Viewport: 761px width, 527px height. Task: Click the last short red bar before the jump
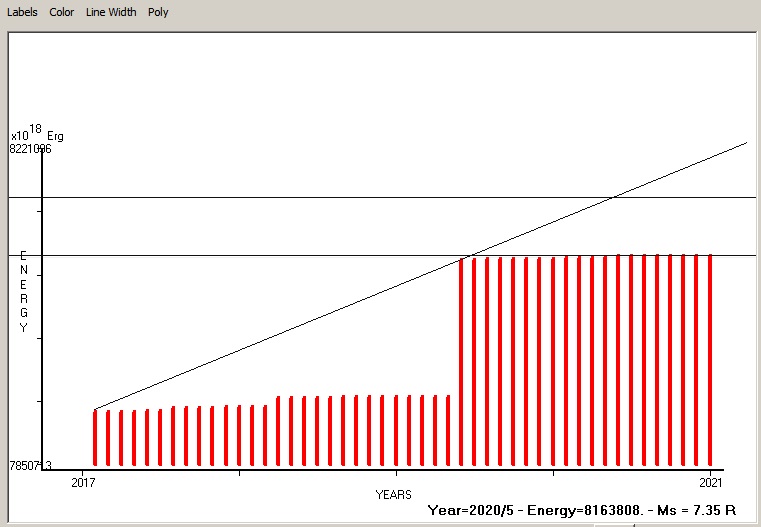coord(448,430)
